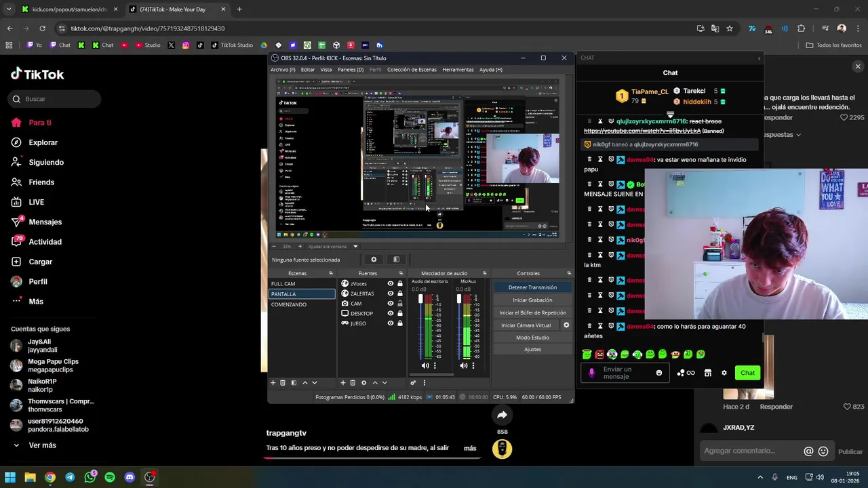The height and width of the screenshot is (488, 868).
Task: Configure virtual camera gear icon
Action: tap(566, 325)
